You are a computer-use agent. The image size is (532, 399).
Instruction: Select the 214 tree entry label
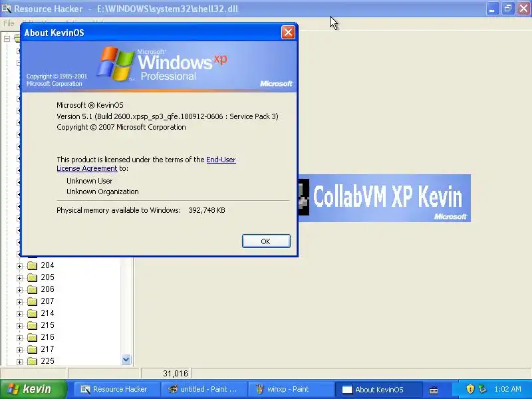pos(47,313)
